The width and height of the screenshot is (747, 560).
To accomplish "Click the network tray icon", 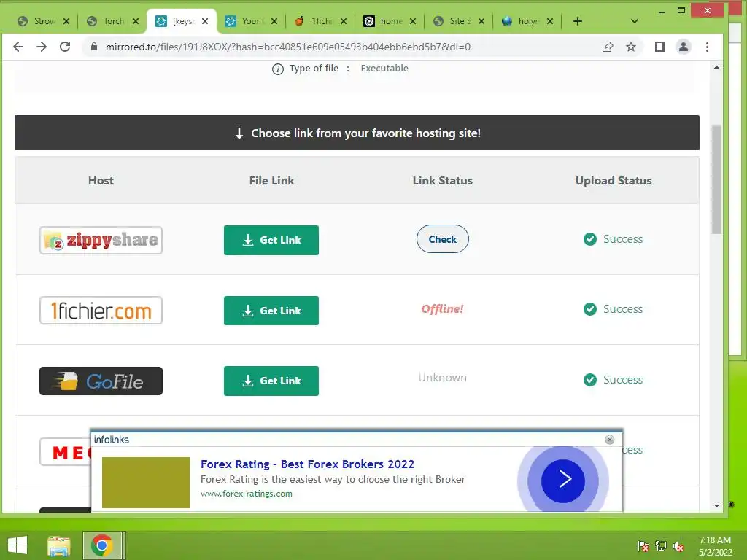I will point(661,545).
